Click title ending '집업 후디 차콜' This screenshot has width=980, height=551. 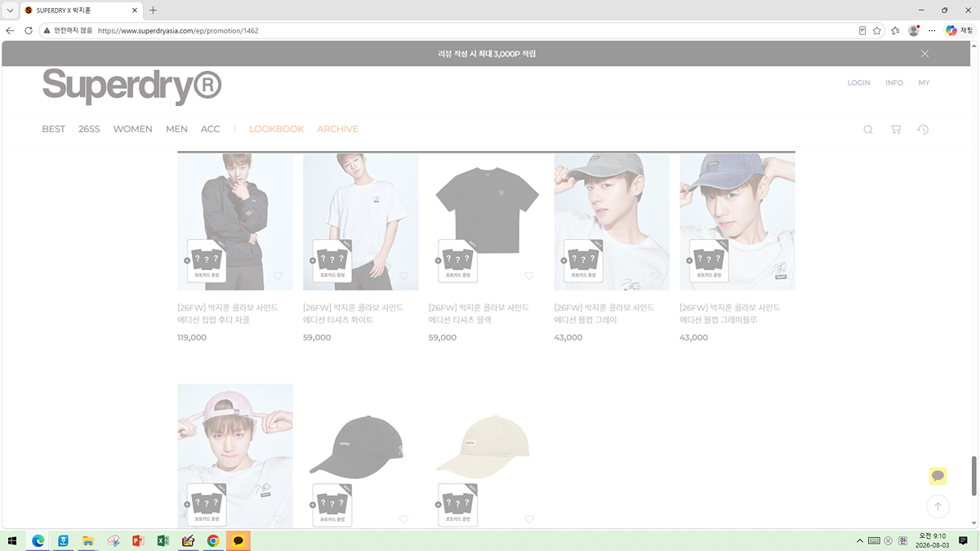[x=228, y=313]
